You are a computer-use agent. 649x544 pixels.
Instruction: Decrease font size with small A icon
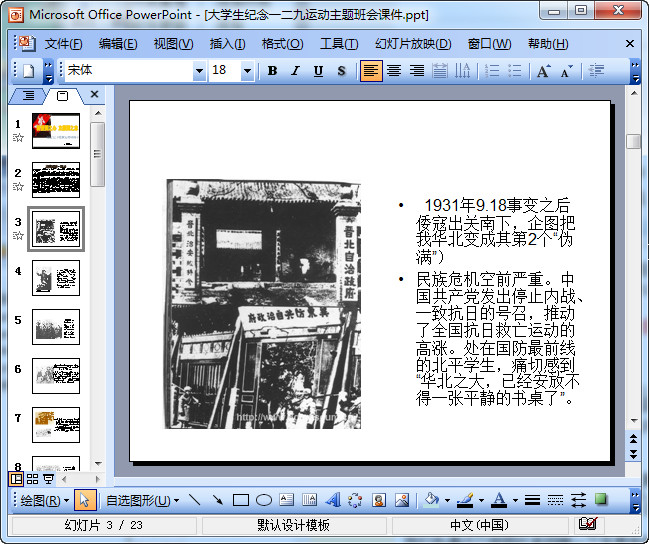(566, 71)
